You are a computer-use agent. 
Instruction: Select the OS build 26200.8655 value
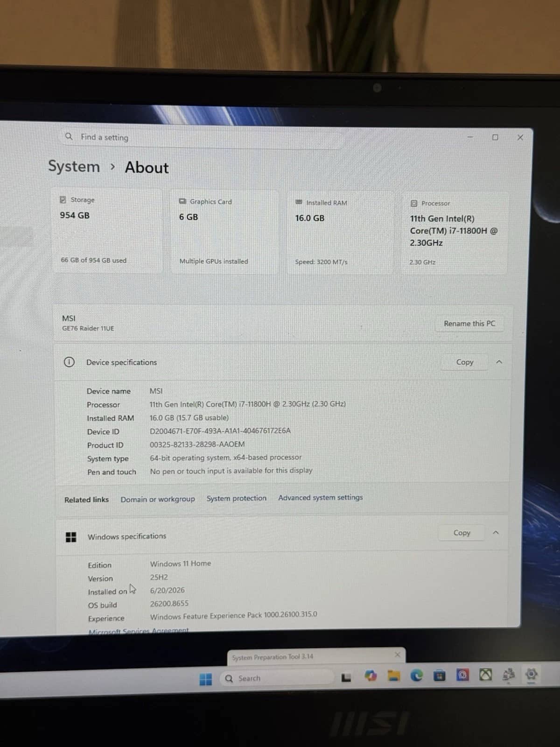[169, 604]
